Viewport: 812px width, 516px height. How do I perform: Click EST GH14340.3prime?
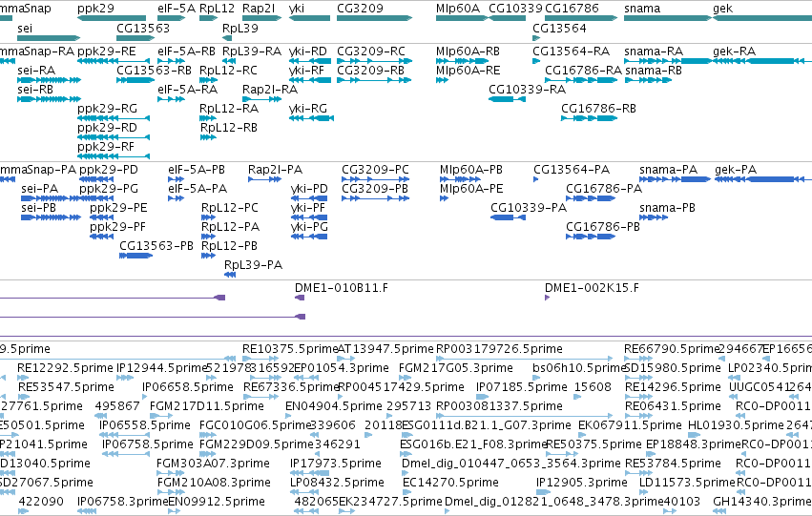coord(761,502)
